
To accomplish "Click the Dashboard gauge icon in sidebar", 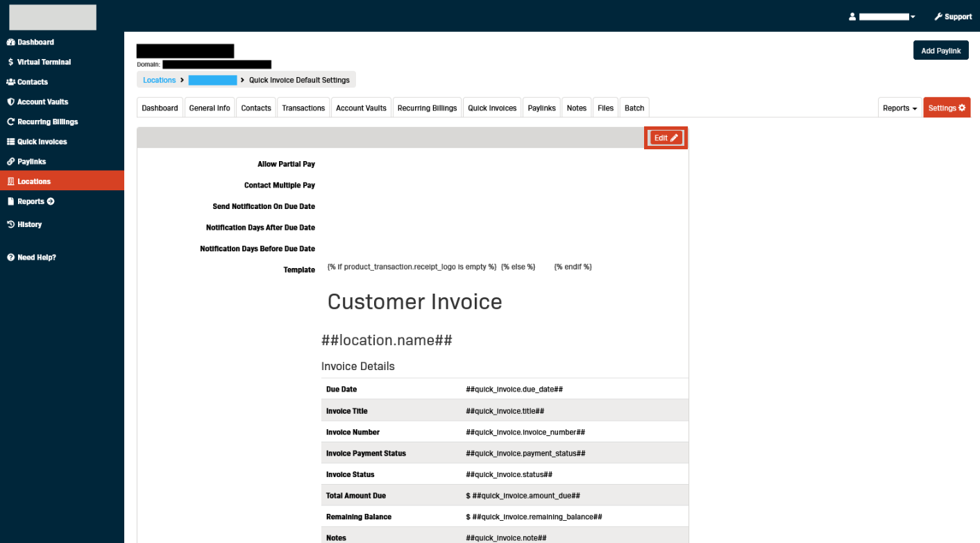I will tap(10, 42).
